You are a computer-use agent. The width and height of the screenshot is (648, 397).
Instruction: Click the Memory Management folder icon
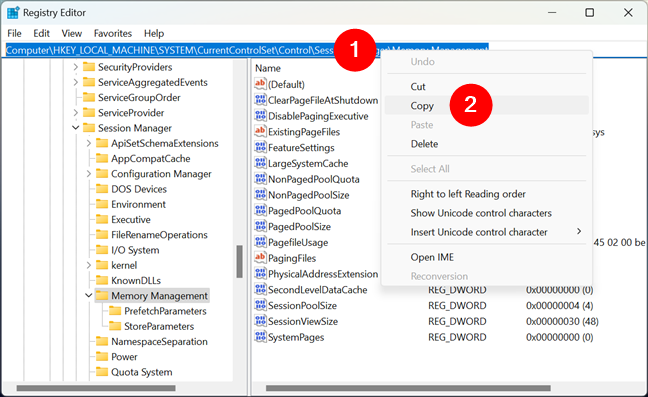point(102,296)
